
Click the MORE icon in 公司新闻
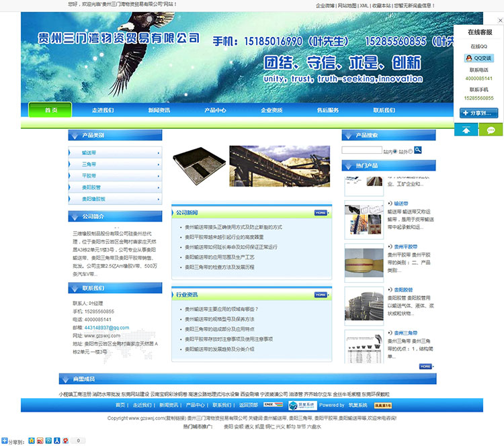(321, 213)
